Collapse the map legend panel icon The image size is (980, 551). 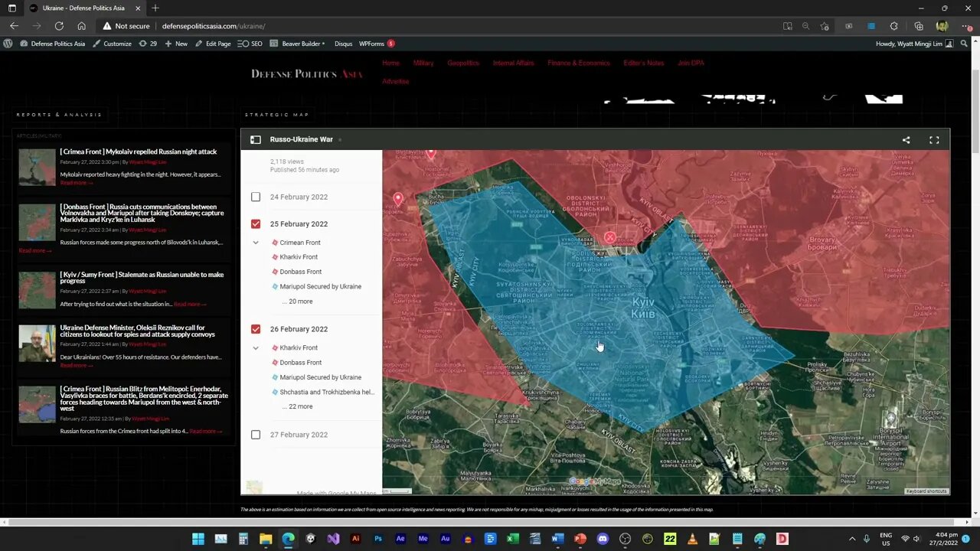click(256, 140)
